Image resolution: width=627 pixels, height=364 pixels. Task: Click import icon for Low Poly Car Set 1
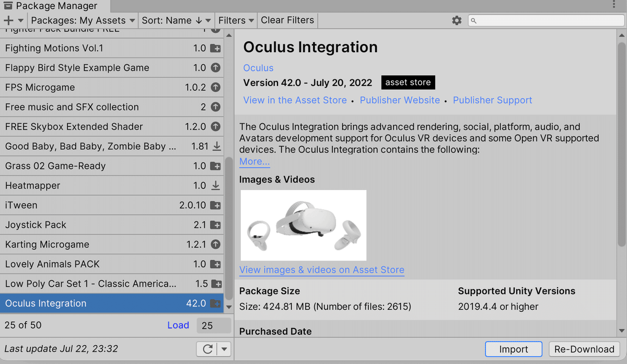coord(216,284)
